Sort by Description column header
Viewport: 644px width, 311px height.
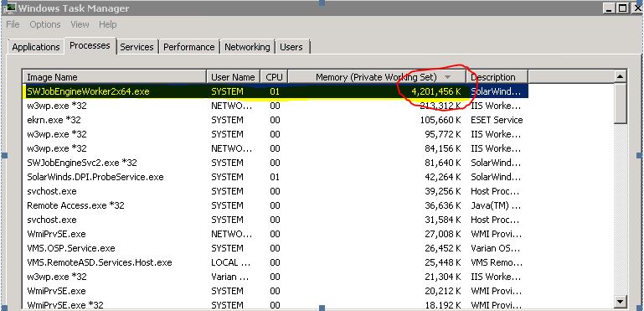pos(497,77)
